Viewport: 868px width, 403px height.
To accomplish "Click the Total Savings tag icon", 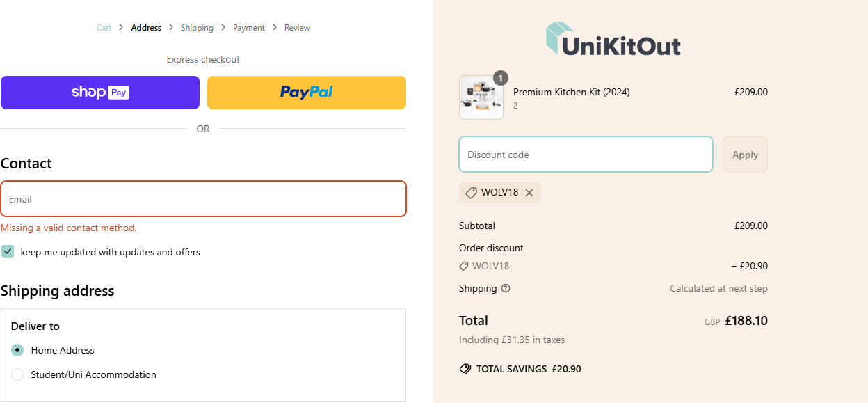I will pyautogui.click(x=465, y=369).
